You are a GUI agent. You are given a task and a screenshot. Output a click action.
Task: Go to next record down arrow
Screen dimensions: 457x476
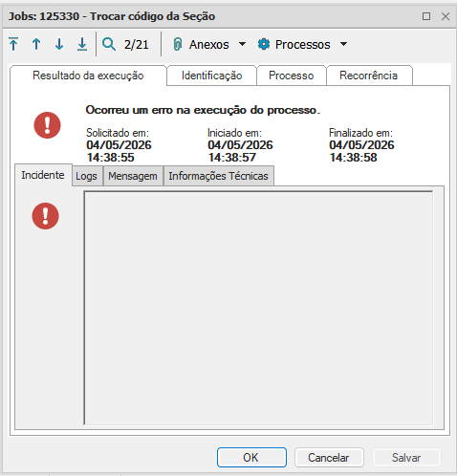[x=59, y=44]
